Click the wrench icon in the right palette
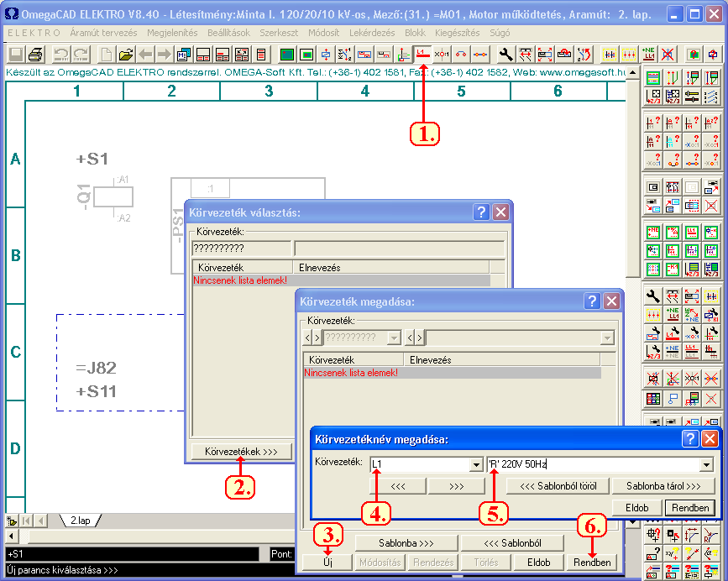Screen dimensions: 728x581 click(x=652, y=296)
